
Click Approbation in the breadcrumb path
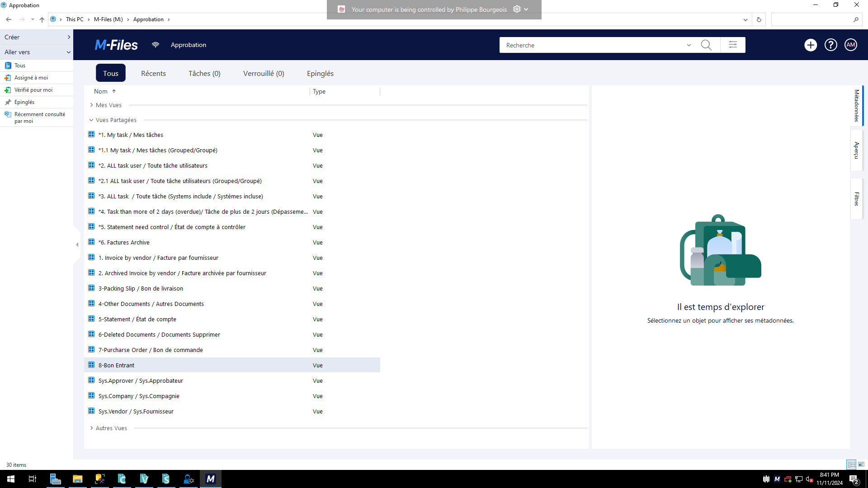coord(148,19)
